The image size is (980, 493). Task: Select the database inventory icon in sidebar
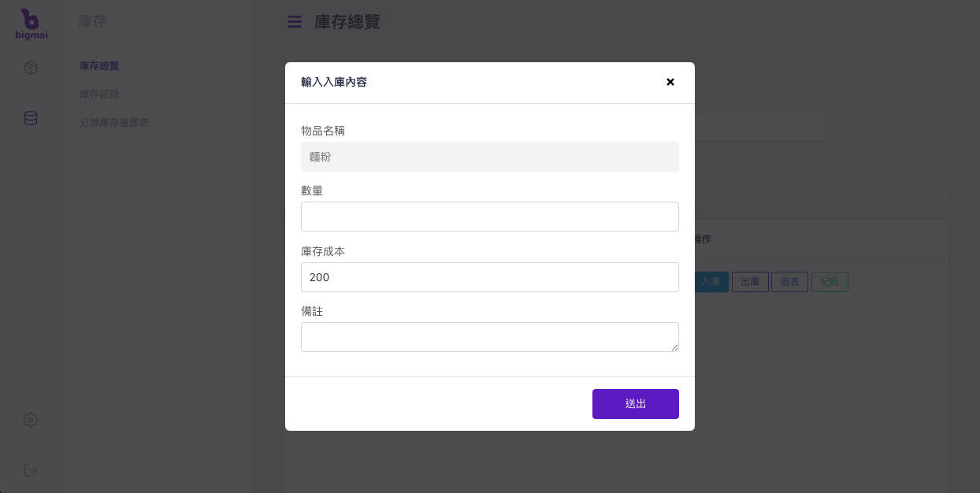[x=31, y=118]
